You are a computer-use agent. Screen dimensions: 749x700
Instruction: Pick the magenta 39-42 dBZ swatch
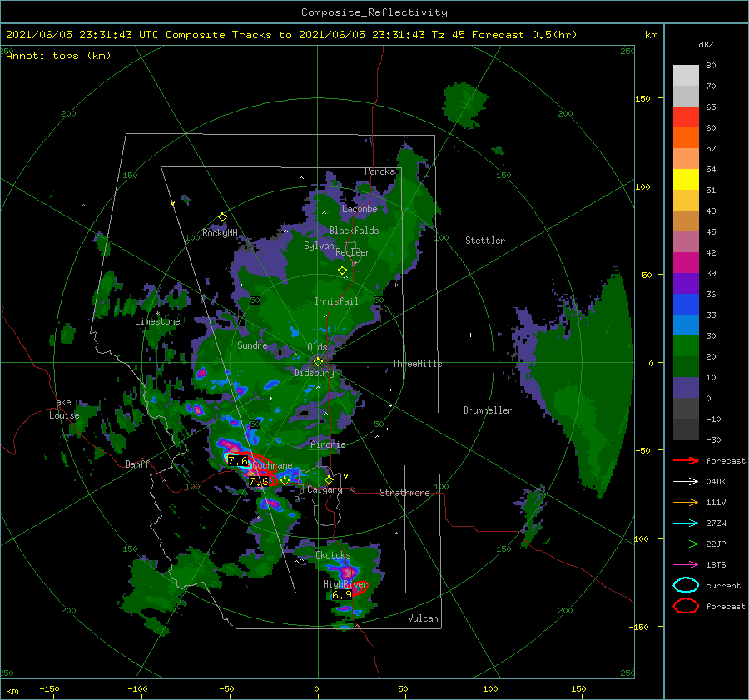click(x=686, y=262)
